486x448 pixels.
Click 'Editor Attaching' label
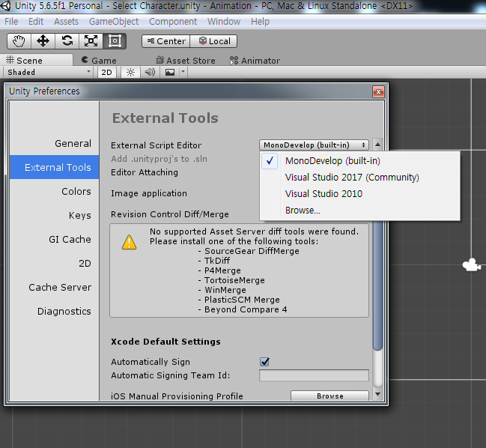(x=145, y=172)
